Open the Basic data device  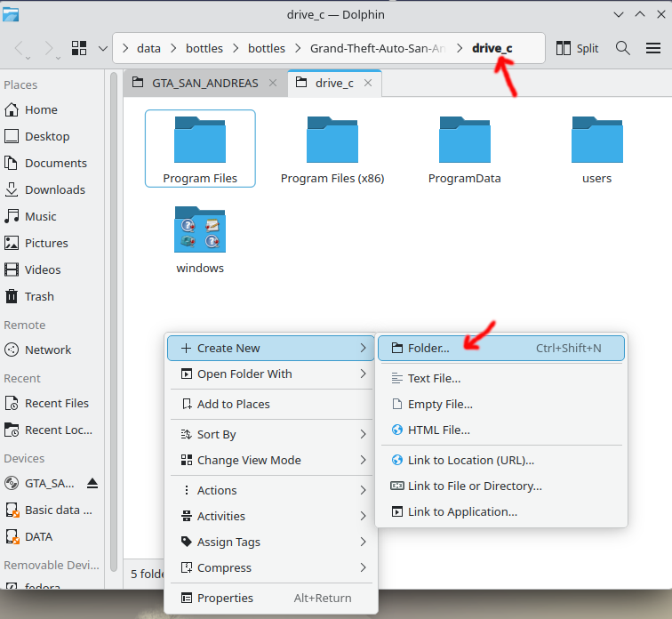pyautogui.click(x=52, y=510)
